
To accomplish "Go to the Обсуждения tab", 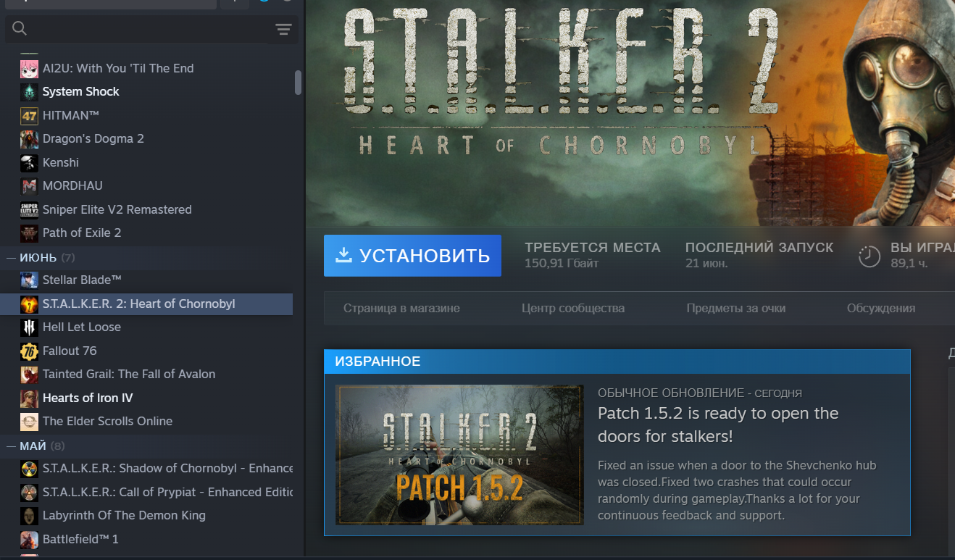I will coord(881,309).
